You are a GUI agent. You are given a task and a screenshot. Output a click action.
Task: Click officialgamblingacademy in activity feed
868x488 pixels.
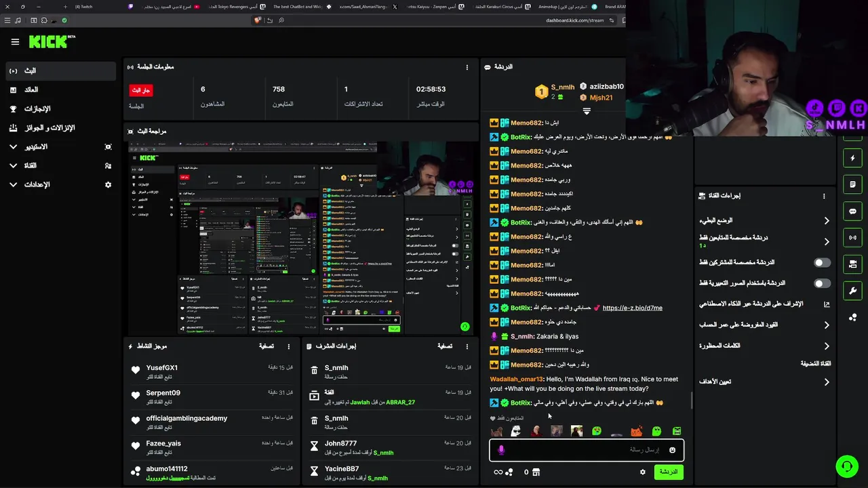coord(186,418)
